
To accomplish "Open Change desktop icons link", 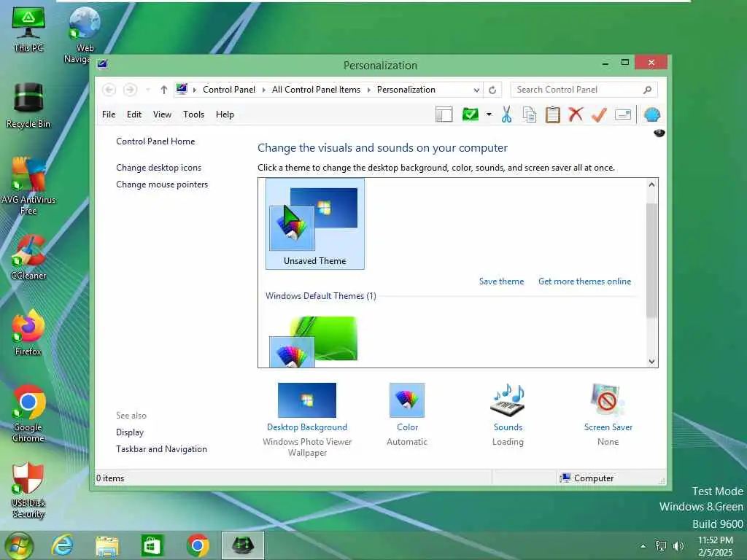I will [x=158, y=168].
